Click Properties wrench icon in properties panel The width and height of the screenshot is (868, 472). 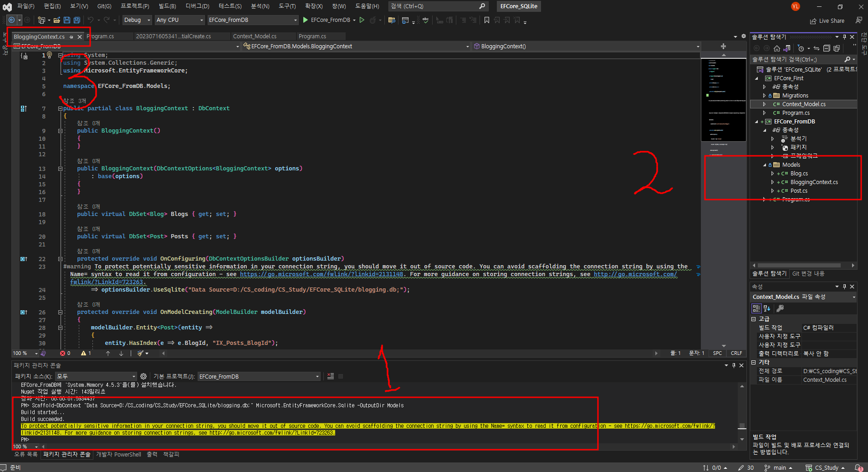click(x=780, y=308)
